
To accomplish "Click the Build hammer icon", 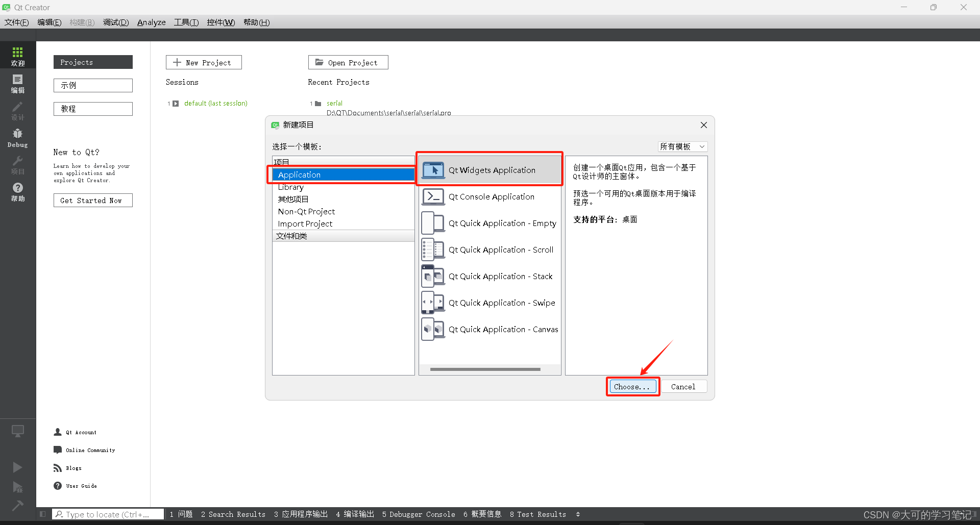I will pyautogui.click(x=17, y=506).
